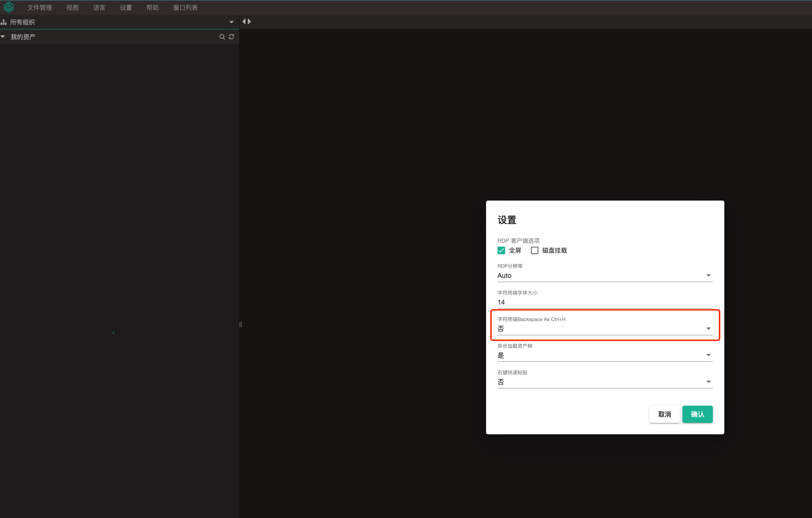Click the organization hierarchy icon

pyautogui.click(x=4, y=22)
